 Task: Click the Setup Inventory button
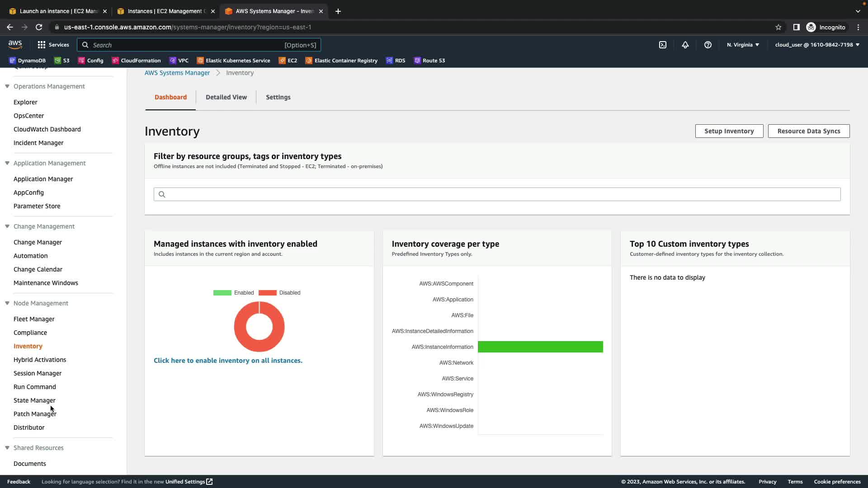pyautogui.click(x=729, y=131)
